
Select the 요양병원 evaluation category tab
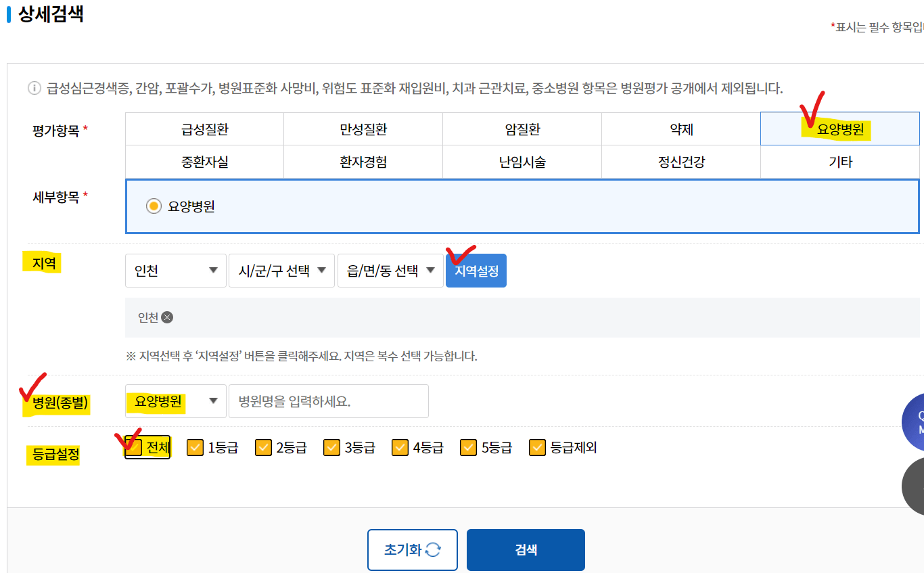[x=840, y=129]
